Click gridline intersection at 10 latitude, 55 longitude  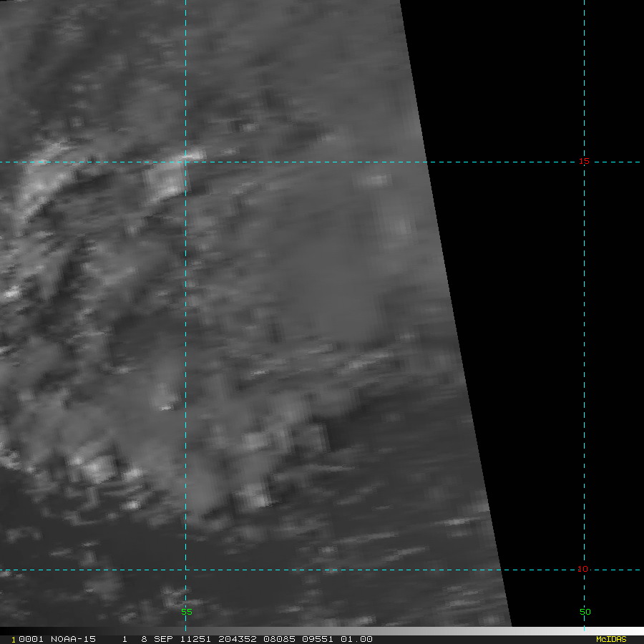tap(186, 570)
